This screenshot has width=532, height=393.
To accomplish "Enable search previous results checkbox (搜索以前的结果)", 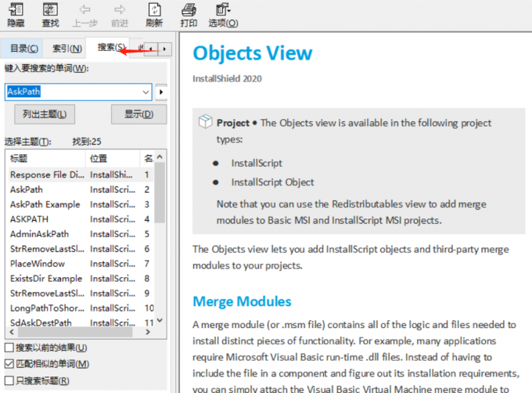I will point(9,348).
